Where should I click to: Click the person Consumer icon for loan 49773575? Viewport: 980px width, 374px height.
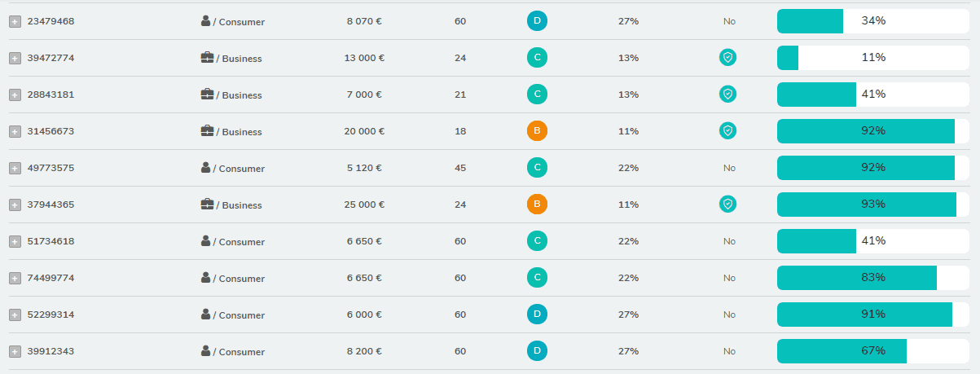[x=206, y=167]
